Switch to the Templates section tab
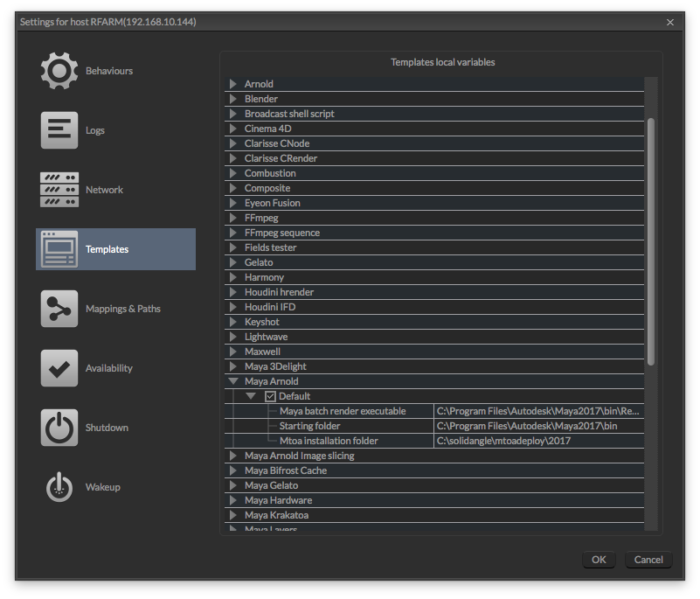 coord(107,249)
